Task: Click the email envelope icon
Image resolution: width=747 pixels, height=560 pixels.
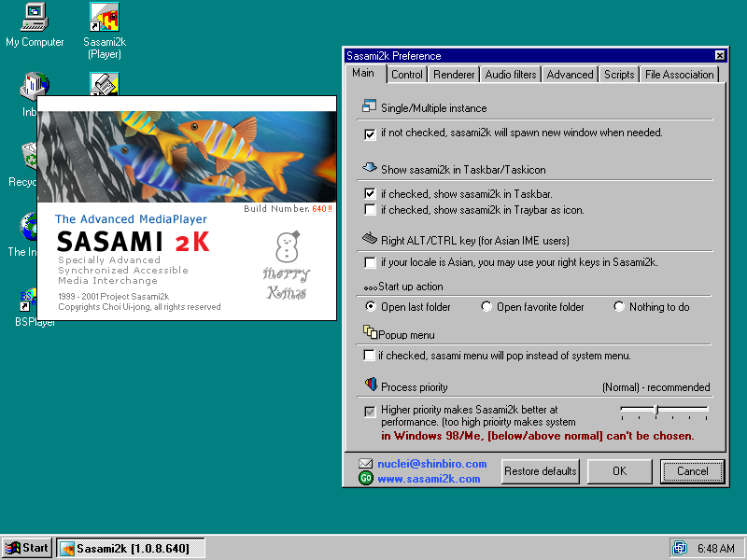Action: 366,464
